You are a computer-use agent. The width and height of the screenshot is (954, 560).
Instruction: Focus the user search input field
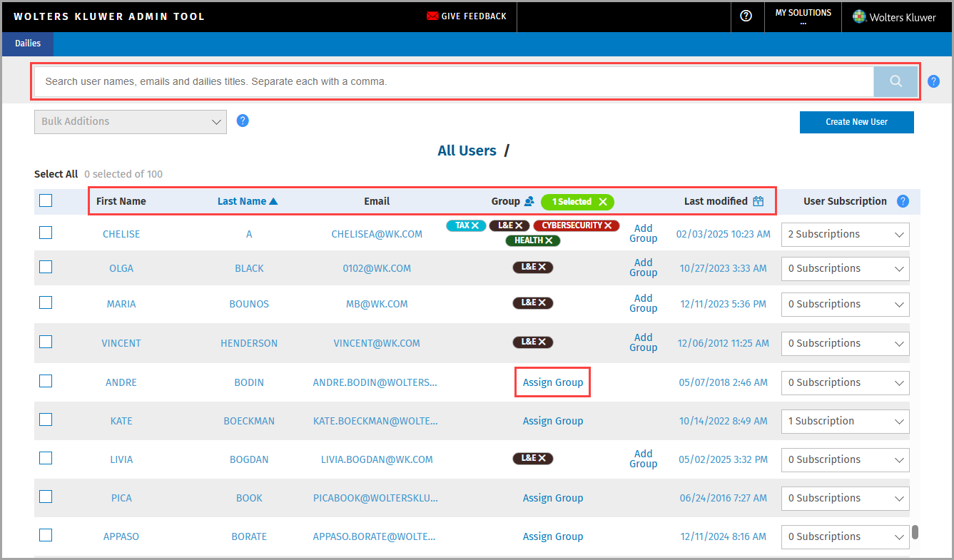tap(454, 81)
